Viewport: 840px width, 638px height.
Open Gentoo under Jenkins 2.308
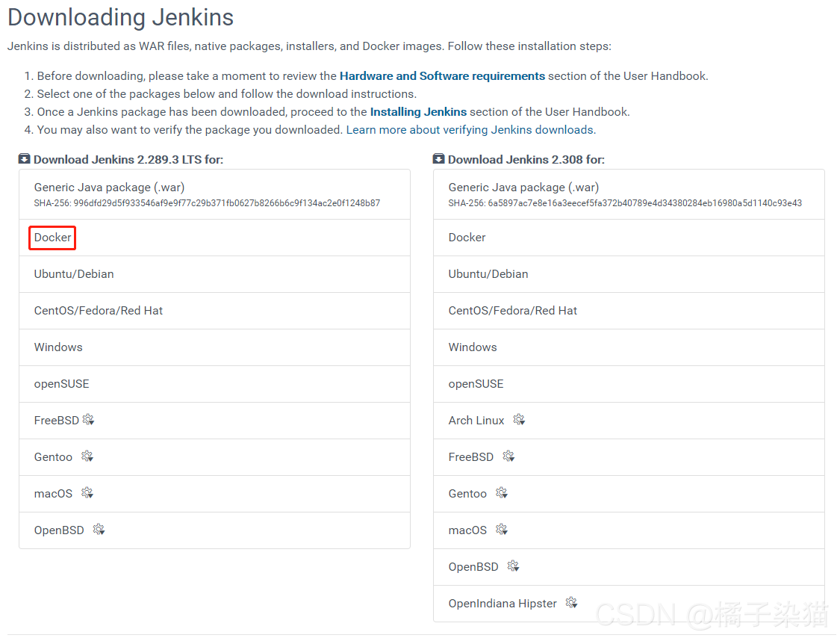tap(629, 493)
